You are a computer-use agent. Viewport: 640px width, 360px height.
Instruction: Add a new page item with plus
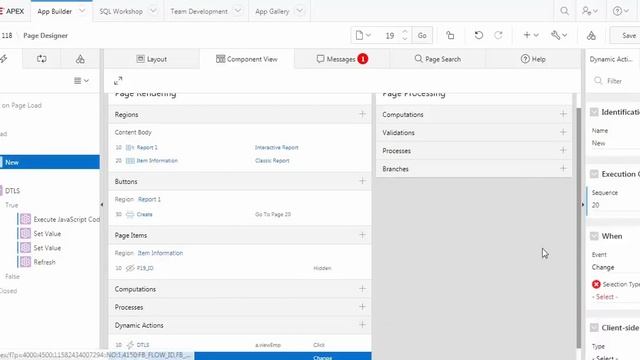(362, 235)
